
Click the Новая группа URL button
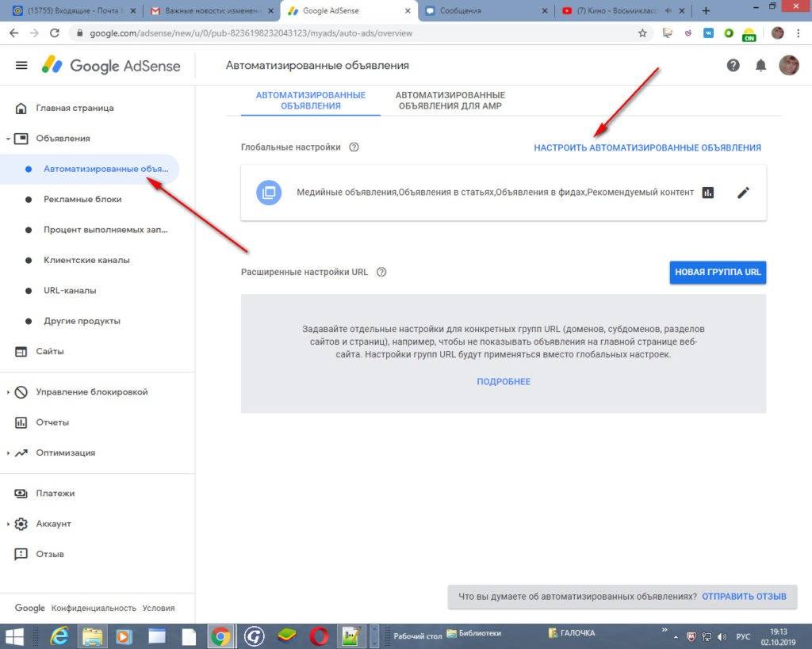click(x=718, y=272)
